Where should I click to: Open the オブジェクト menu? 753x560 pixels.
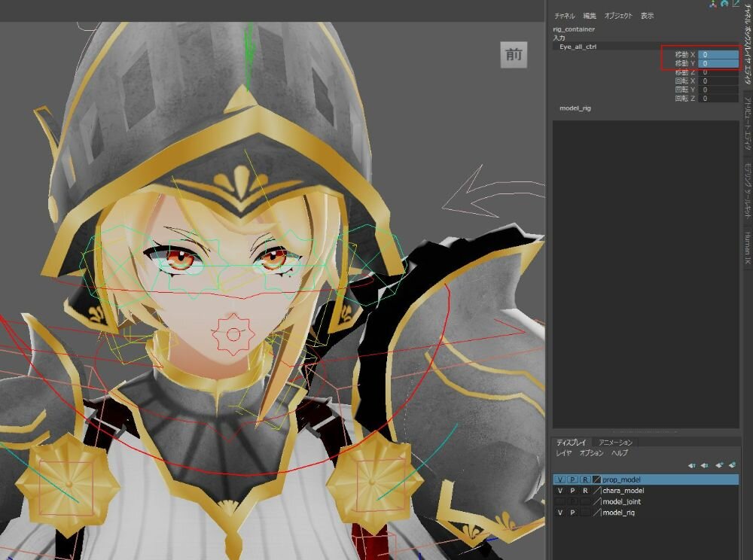click(618, 16)
